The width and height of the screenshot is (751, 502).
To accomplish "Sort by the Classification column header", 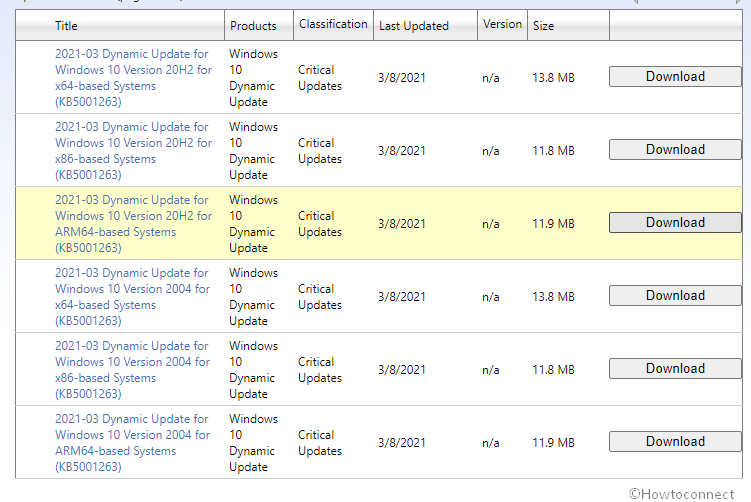I will click(333, 24).
